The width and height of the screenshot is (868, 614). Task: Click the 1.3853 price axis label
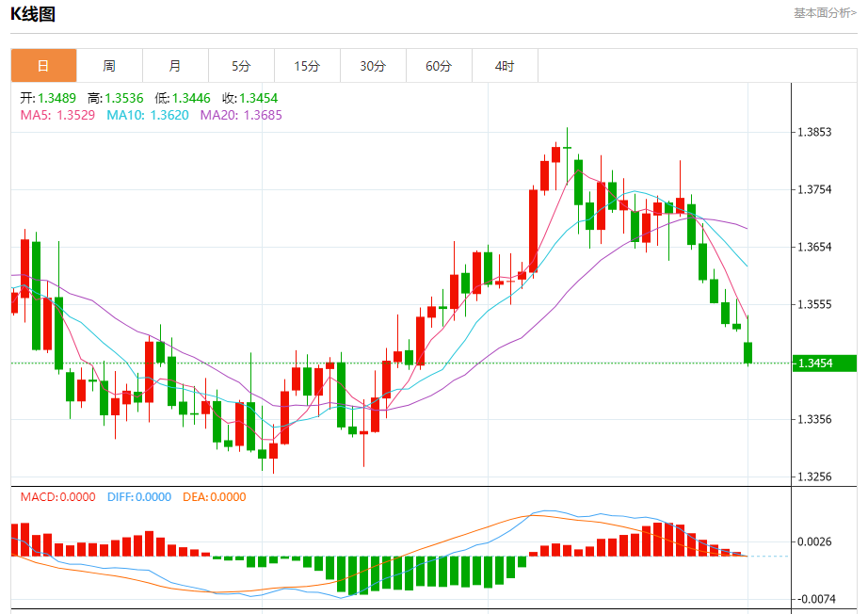(x=814, y=132)
